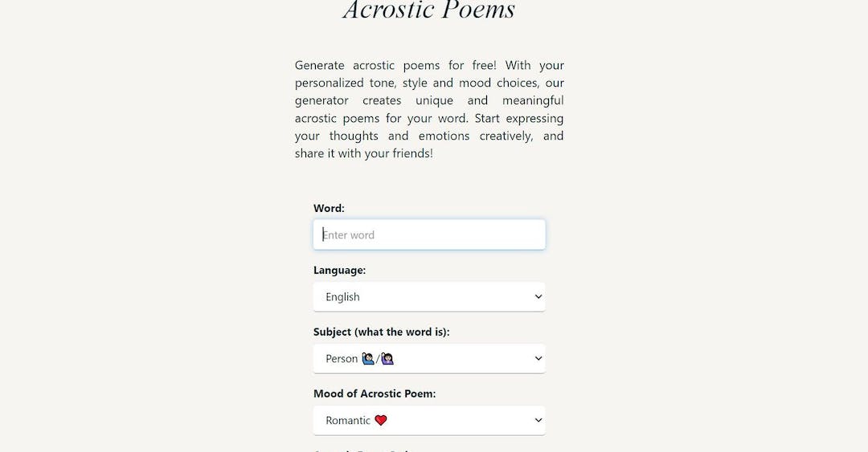Click the "Mood of Acrostic Poem:" label
Screen dimensions: 868x452
(x=375, y=394)
